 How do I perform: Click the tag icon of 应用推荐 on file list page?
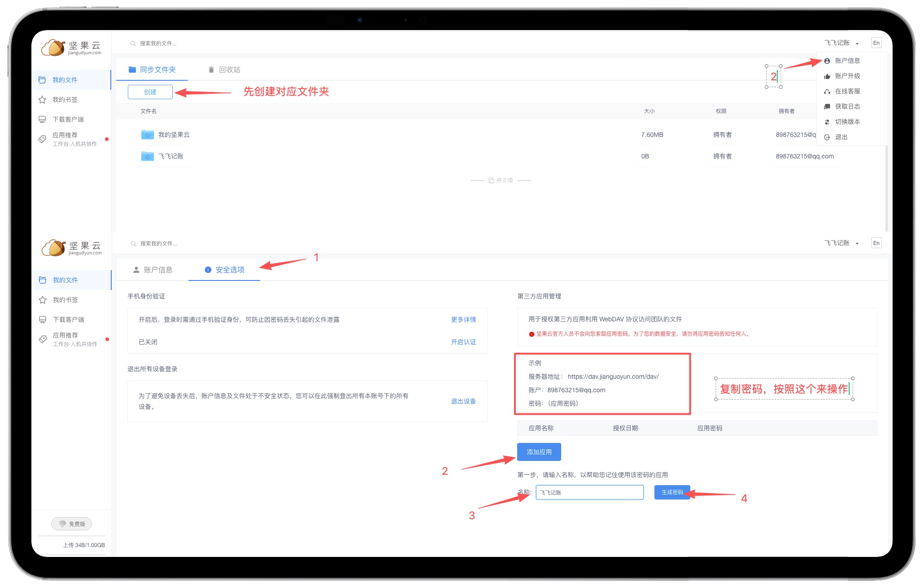click(x=42, y=139)
